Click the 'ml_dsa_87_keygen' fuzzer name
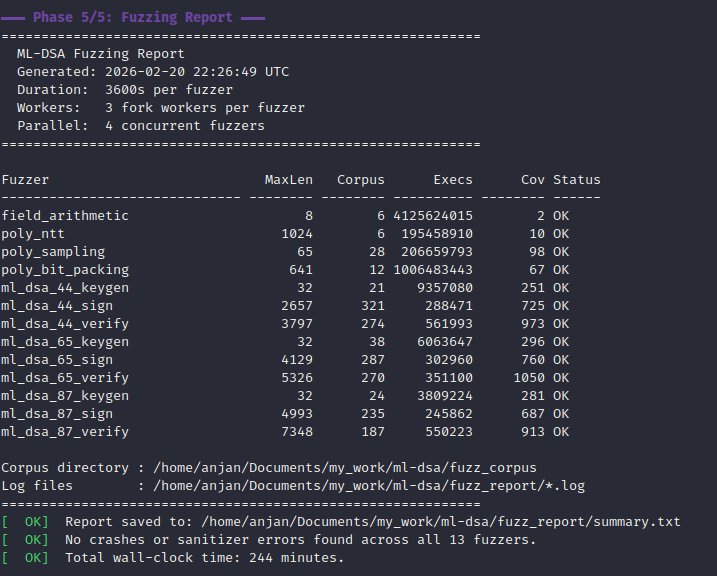This screenshot has height=576, width=717. click(65, 396)
